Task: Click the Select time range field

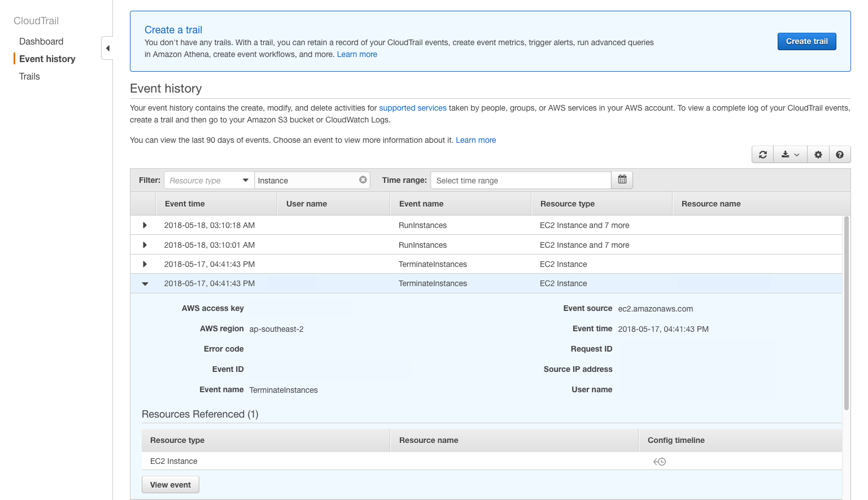Action: (x=521, y=181)
